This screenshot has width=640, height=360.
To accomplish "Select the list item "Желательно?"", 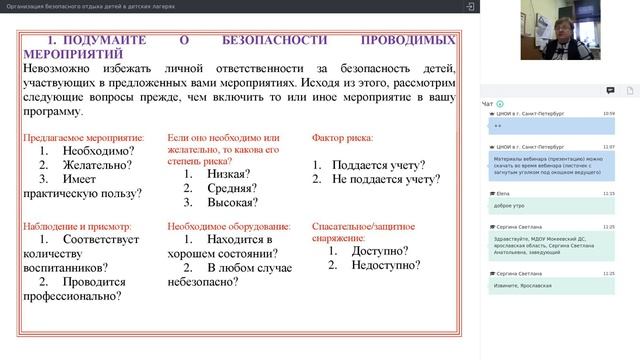I will [97, 165].
